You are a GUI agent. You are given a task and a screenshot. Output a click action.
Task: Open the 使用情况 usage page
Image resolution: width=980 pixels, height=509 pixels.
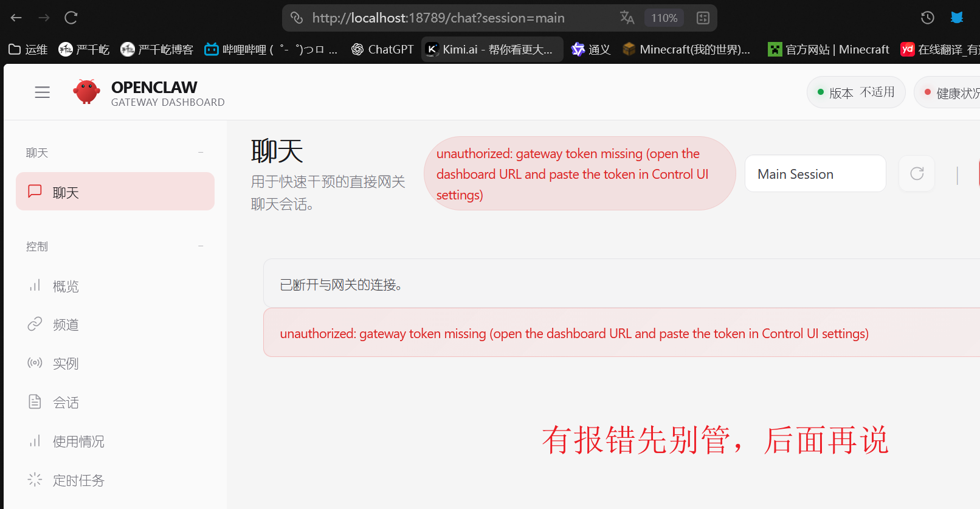coord(78,441)
